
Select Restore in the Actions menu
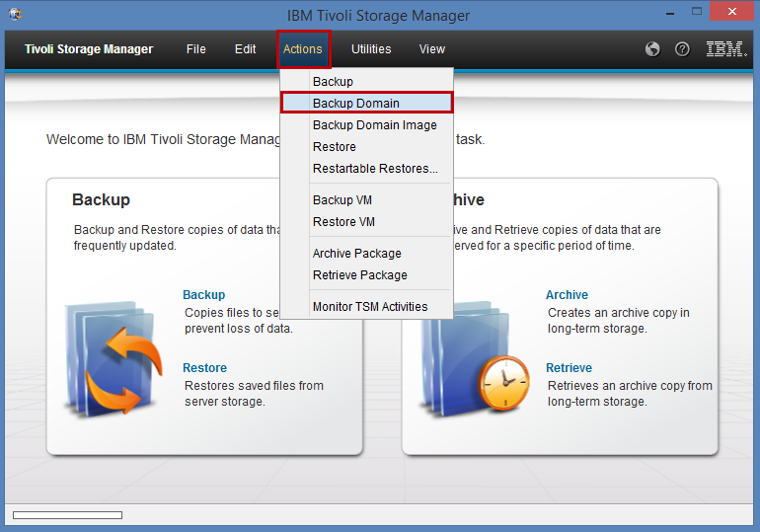[x=367, y=147]
